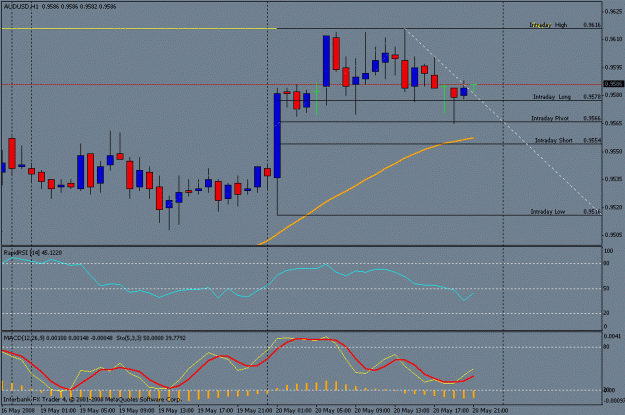The image size is (625, 415).
Task: Click the 0.9505 price axis label
Action: [614, 235]
